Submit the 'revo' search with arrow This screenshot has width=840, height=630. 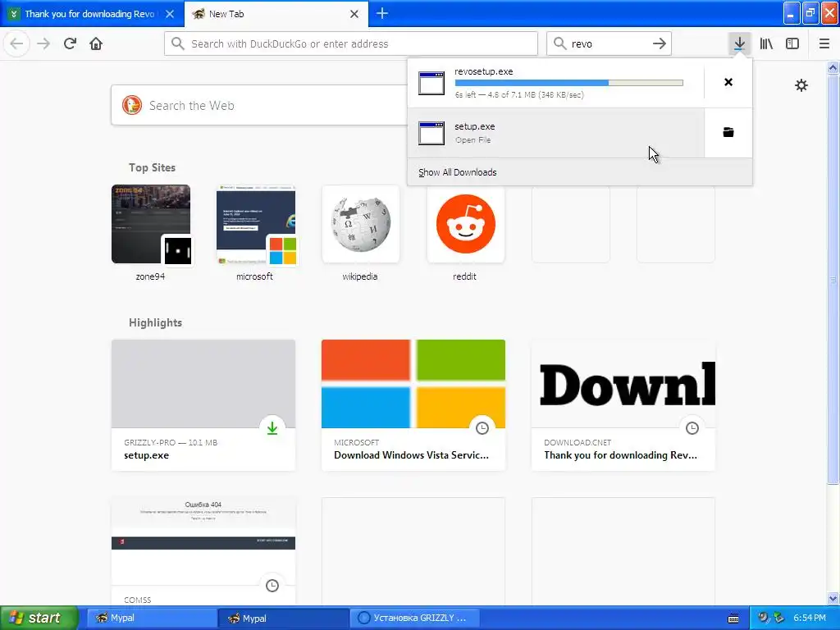(660, 43)
